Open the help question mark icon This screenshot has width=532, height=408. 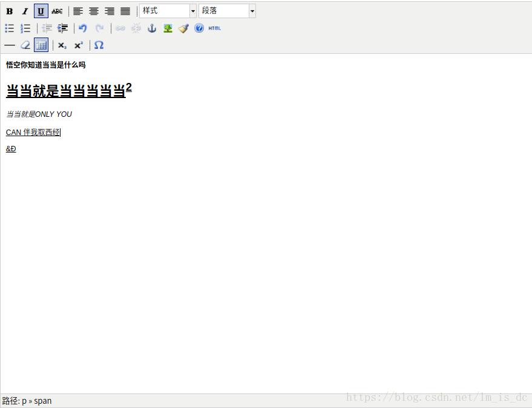point(199,28)
